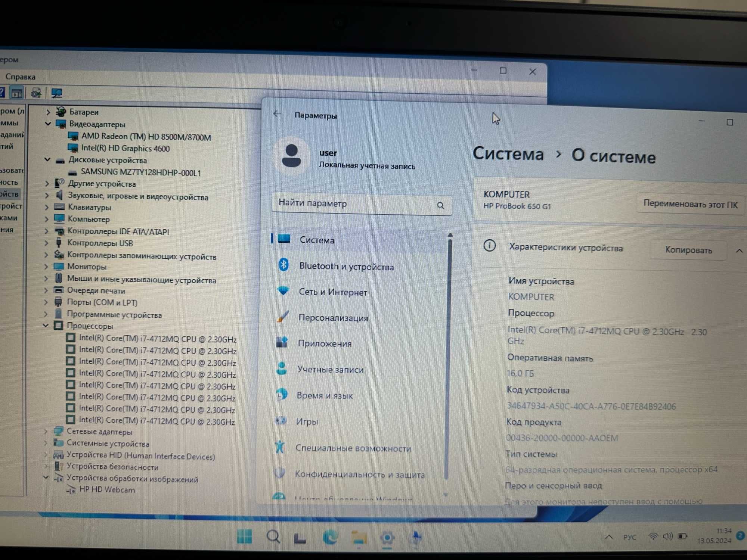747x560 pixels.
Task: Click the user account avatar
Action: (x=291, y=155)
